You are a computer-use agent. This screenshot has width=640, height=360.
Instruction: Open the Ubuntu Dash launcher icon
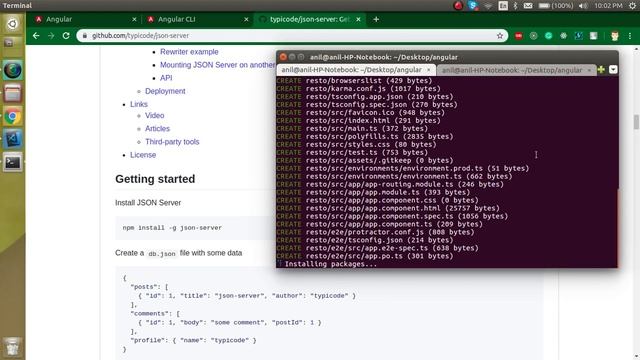pyautogui.click(x=12, y=24)
